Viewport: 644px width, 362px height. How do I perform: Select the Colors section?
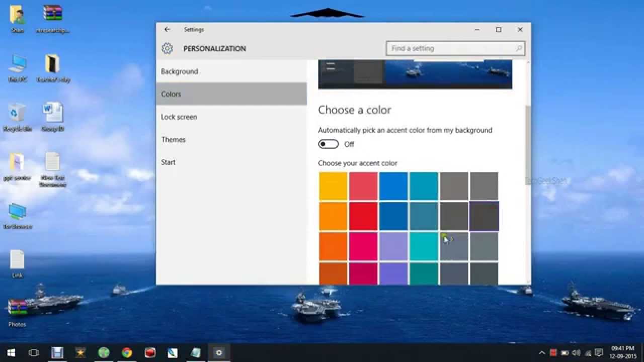pos(231,94)
